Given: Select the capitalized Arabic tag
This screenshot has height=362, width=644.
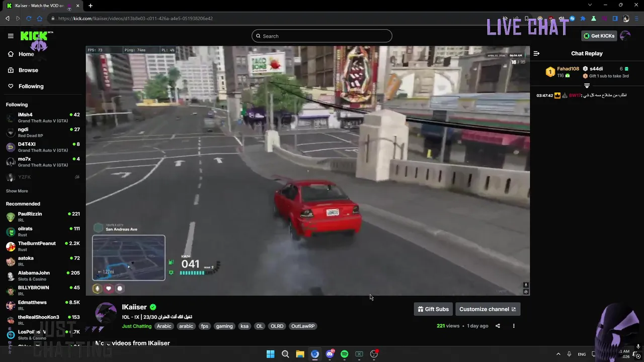Looking at the screenshot, I should pyautogui.click(x=164, y=326).
